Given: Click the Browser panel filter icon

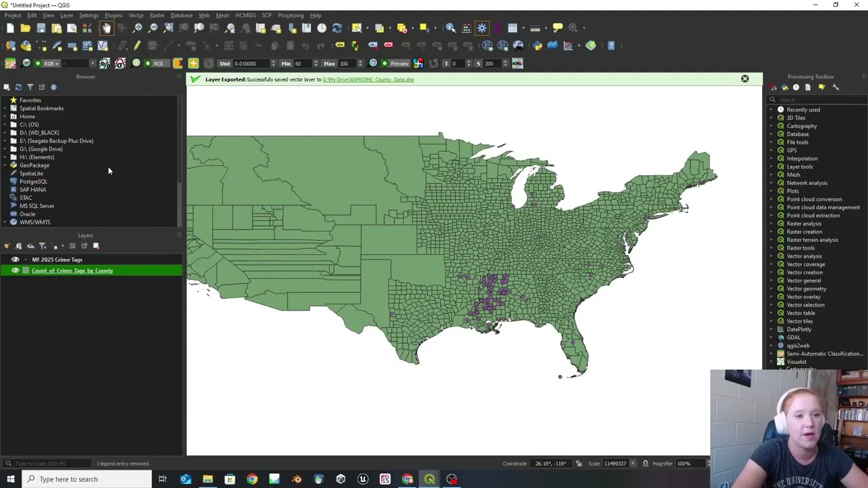Looking at the screenshot, I should (x=30, y=87).
